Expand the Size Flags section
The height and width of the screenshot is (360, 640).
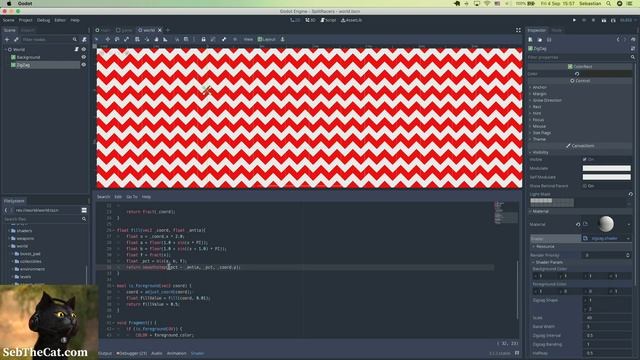pos(541,133)
